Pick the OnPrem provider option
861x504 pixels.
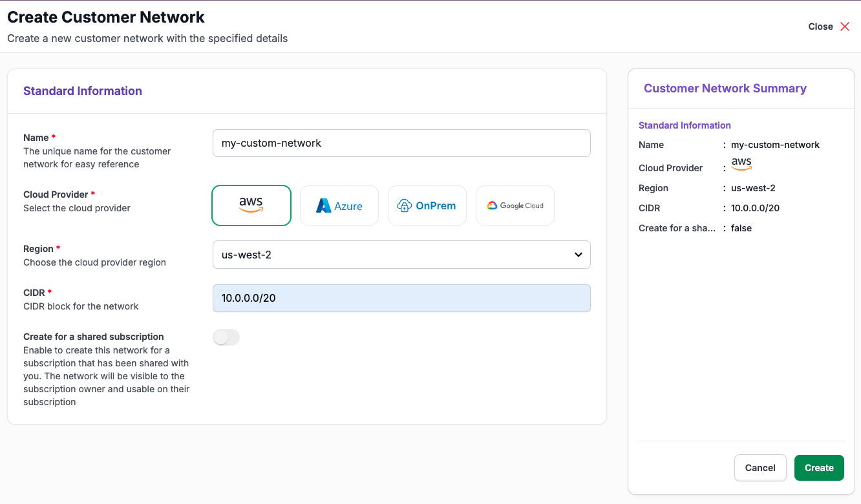pyautogui.click(x=427, y=205)
